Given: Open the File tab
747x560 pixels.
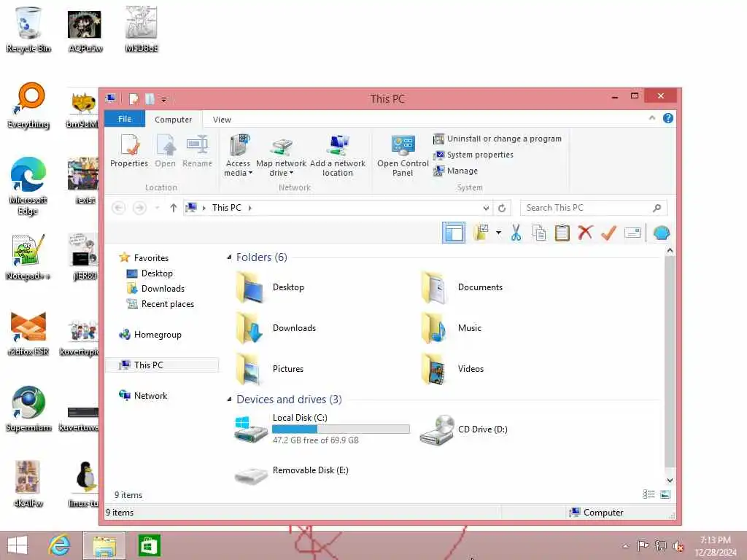Looking at the screenshot, I should [x=124, y=119].
